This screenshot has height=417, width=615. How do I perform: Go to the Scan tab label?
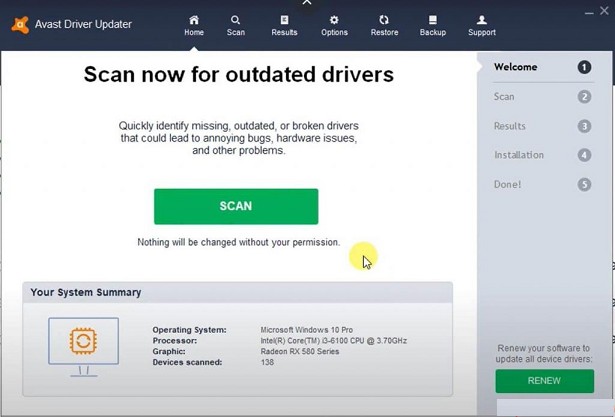pyautogui.click(x=235, y=32)
